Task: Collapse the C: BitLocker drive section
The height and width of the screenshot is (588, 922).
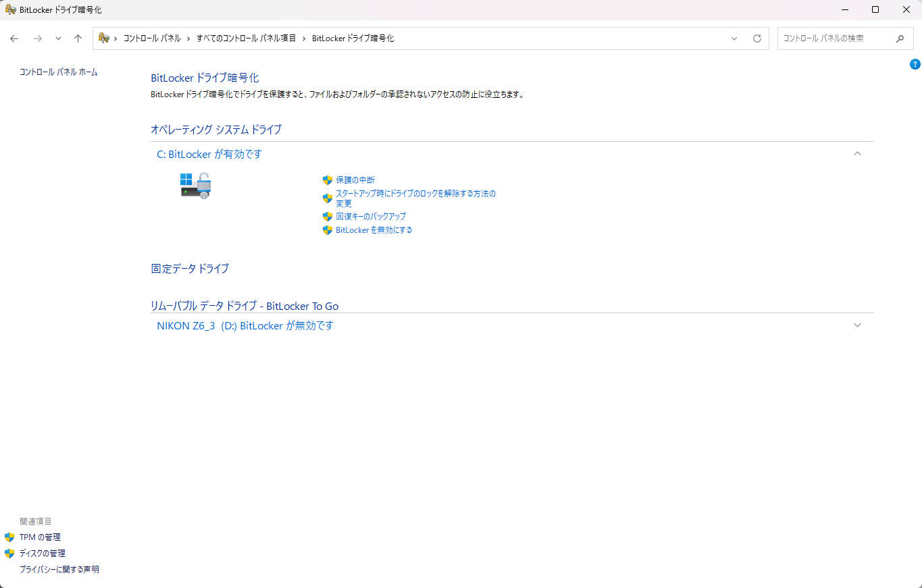Action: 857,154
